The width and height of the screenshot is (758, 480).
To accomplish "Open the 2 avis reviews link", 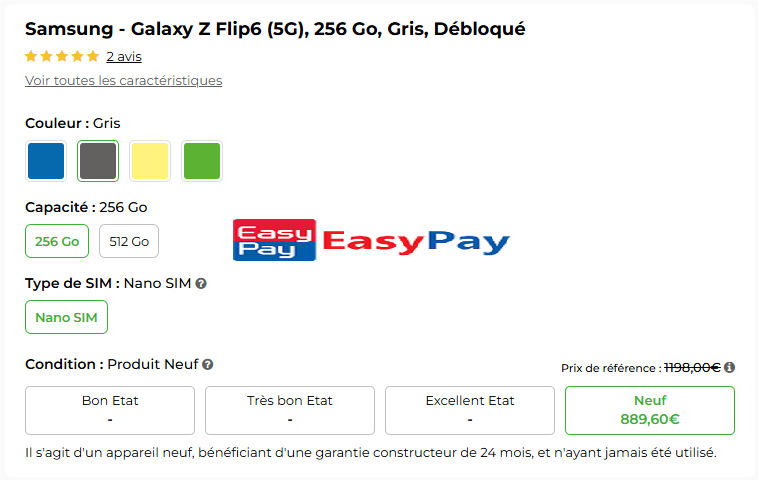I will pos(124,57).
